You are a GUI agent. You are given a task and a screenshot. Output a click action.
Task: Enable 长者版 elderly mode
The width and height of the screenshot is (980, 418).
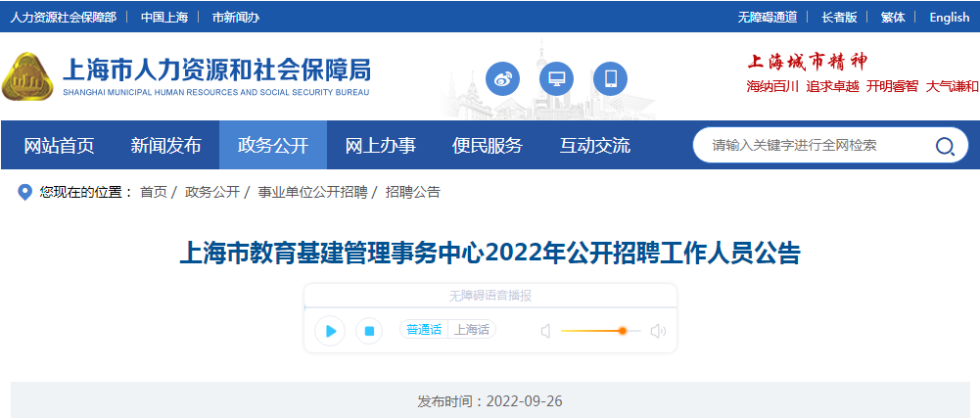pos(839,17)
